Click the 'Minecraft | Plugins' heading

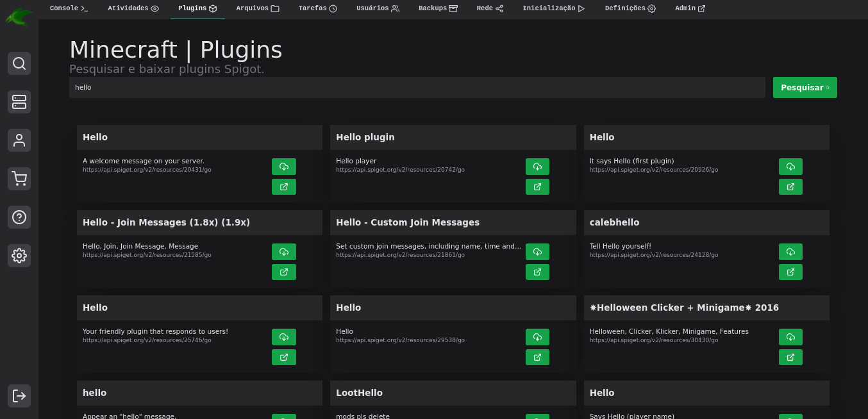pos(176,50)
